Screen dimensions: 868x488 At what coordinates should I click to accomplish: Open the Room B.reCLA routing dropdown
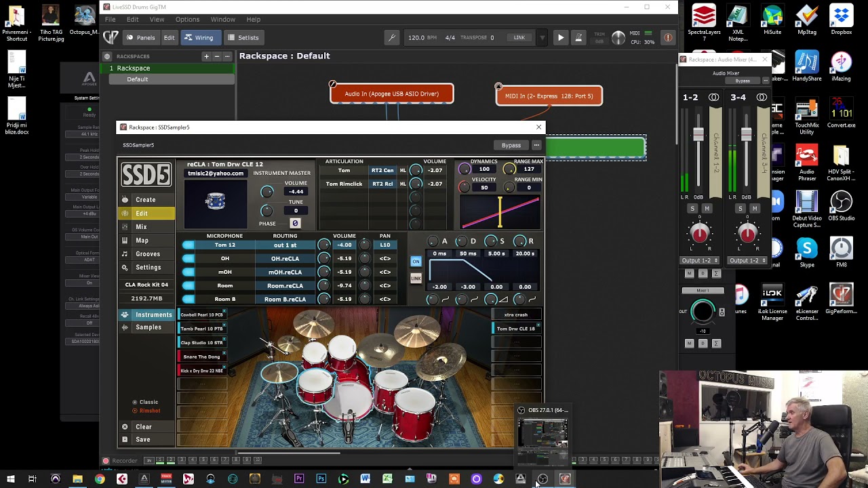click(x=285, y=299)
